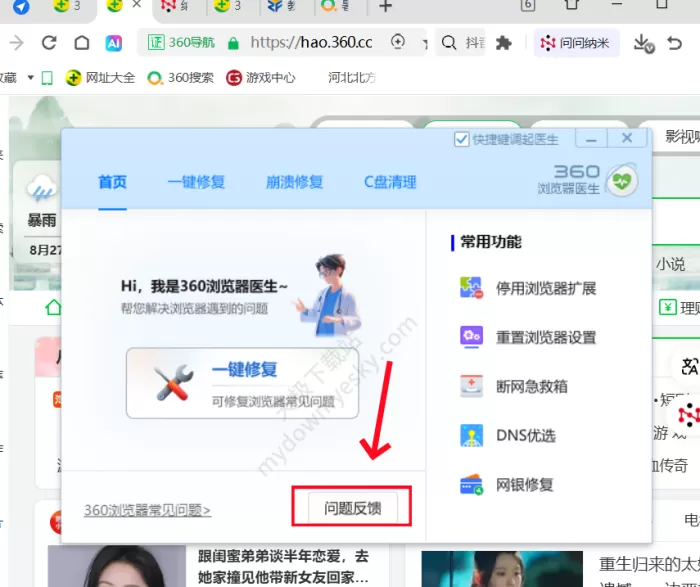Viewport: 700px width, 587px height.
Task: Click the woman portrait news thumbnail
Action: [117, 566]
